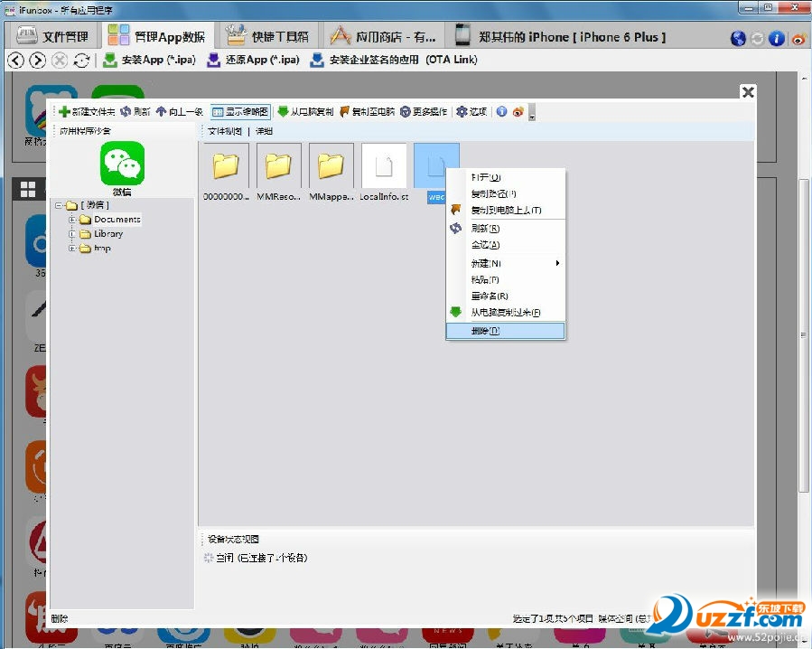Expand the Documents folder node
Screen dimensions: 812x649
click(x=72, y=220)
